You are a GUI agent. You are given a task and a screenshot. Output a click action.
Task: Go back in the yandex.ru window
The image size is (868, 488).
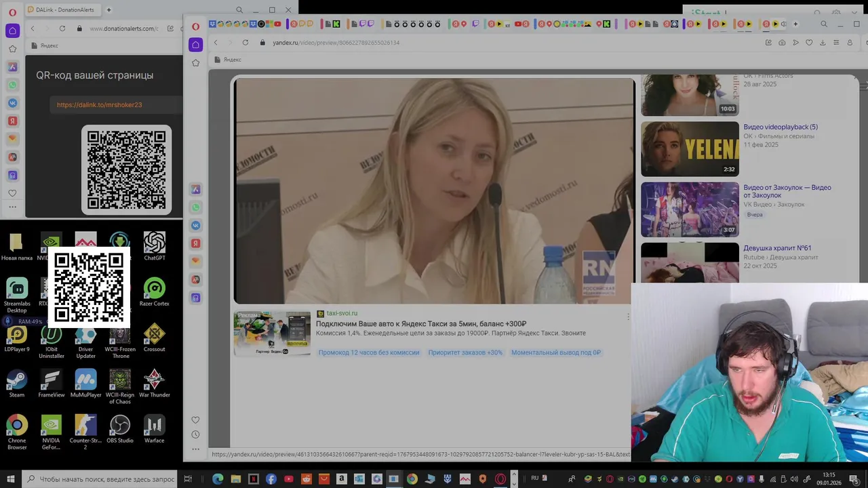point(216,42)
